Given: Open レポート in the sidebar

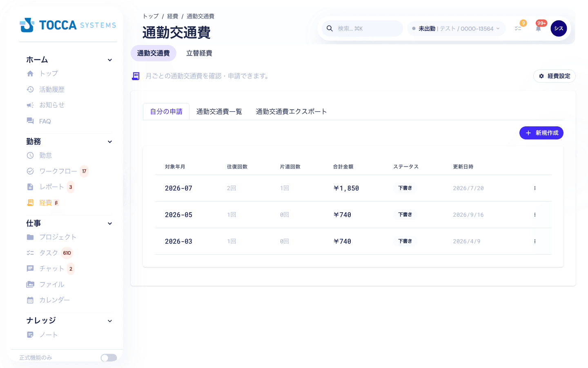Looking at the screenshot, I should [x=51, y=187].
